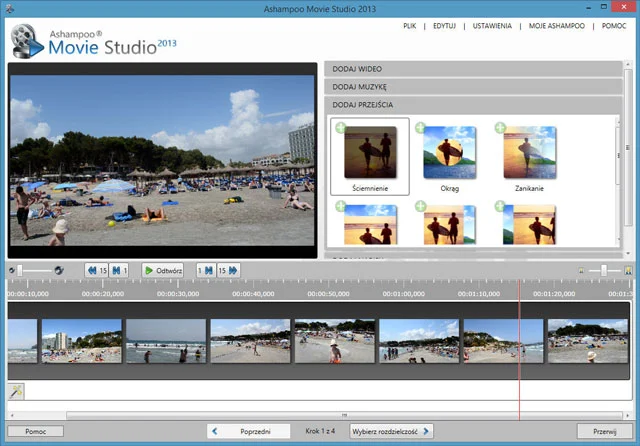Screen dimensions: 640x446
Task: Open the Ustawienia menu
Action: point(491,24)
